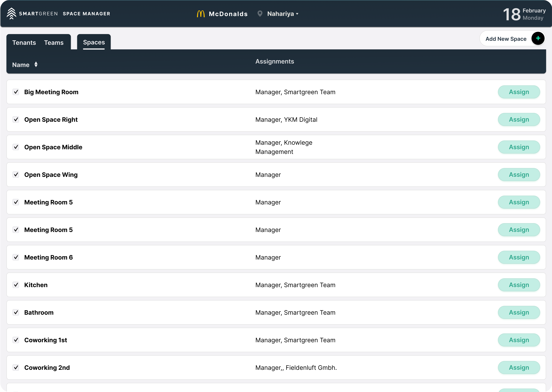The height and width of the screenshot is (392, 552).
Task: Switch to the Teams tab
Action: (x=54, y=43)
